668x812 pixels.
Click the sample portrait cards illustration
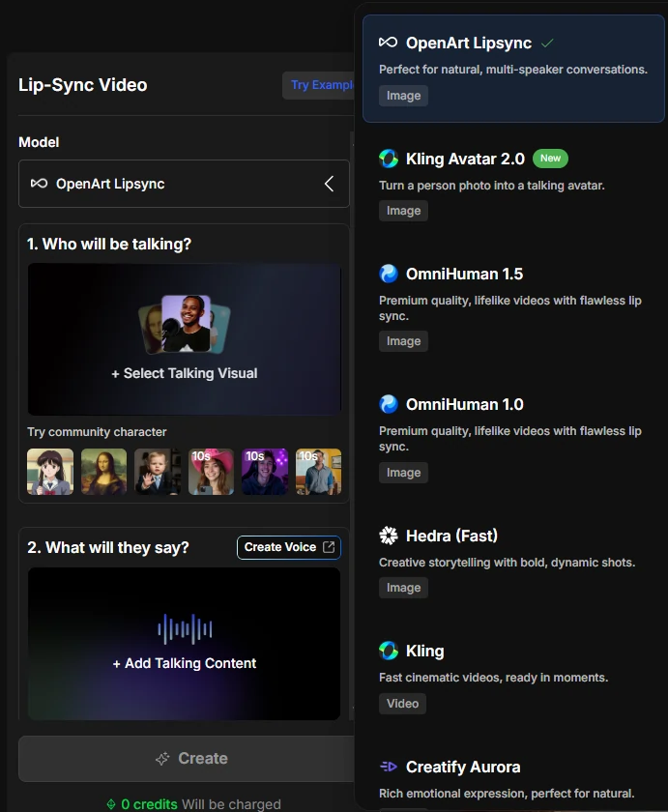[x=185, y=324]
